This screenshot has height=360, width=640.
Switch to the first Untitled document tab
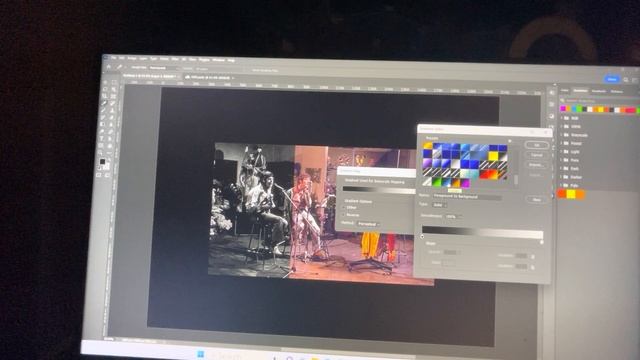[x=149, y=76]
